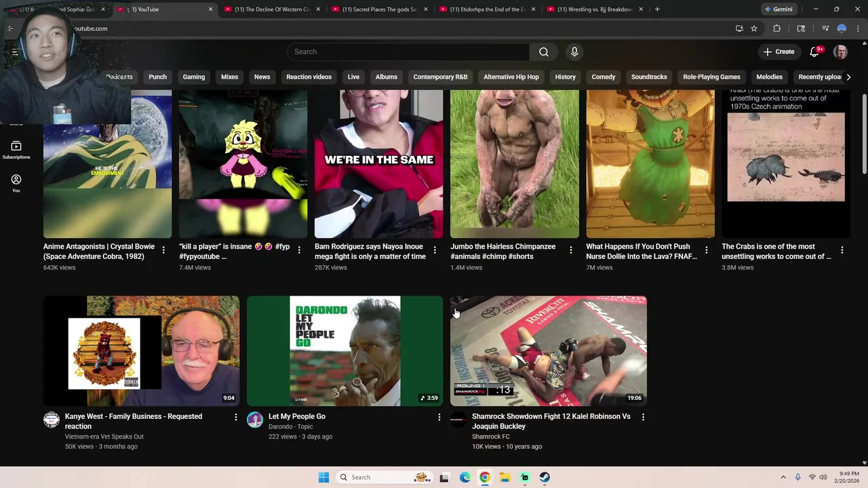Open more options for Bam Rodriguez short
Image resolution: width=868 pixels, height=488 pixels.
[x=435, y=250]
